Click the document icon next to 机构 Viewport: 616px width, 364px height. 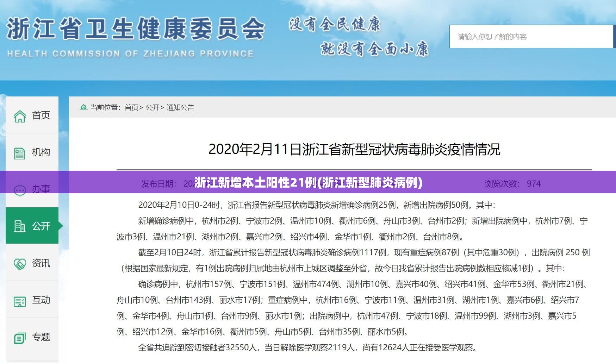point(20,153)
